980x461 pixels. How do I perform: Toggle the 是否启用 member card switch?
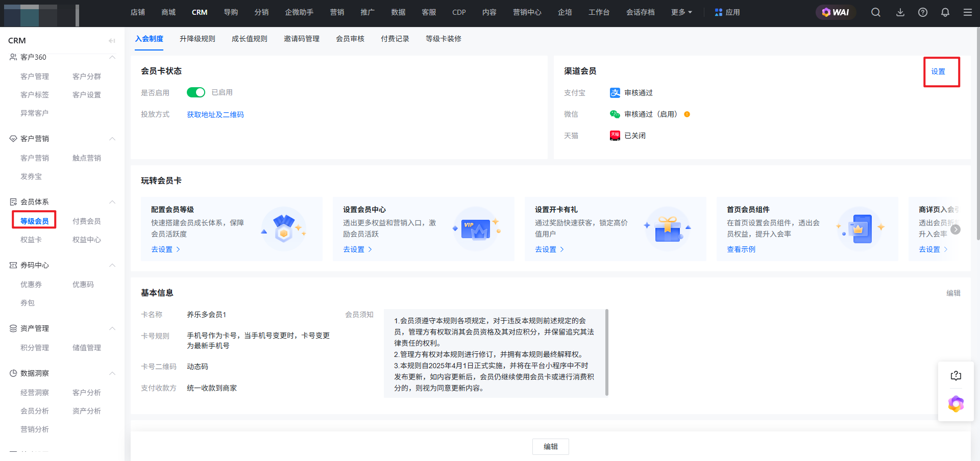[x=195, y=92]
